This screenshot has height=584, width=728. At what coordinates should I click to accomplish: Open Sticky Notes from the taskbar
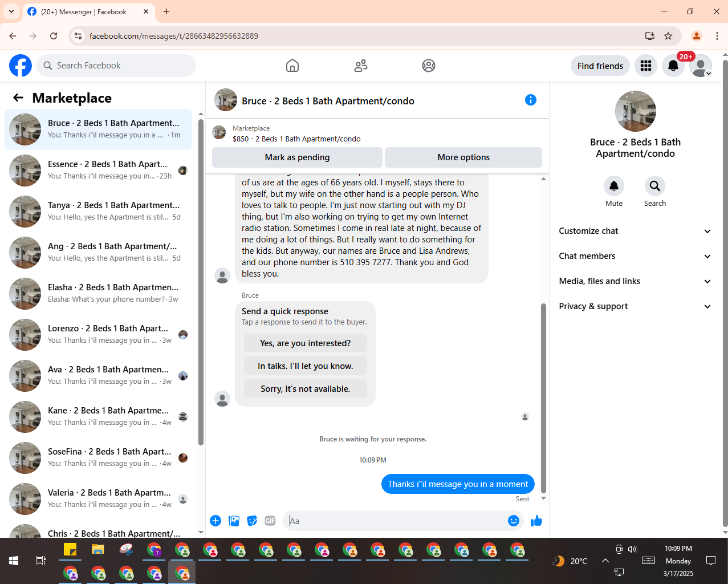pyautogui.click(x=70, y=550)
